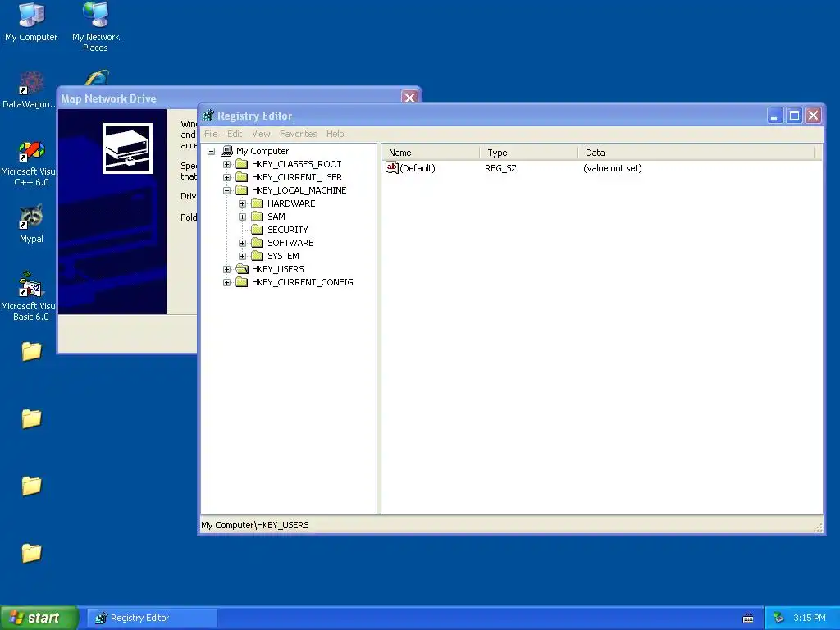Click the SOFTWARE key folder icon
Screen dimensions: 840x630
(258, 243)
